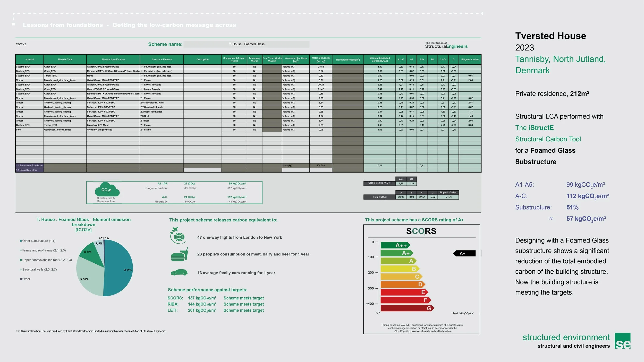The height and width of the screenshot is (362, 644).
Task: Click the Other substructure legend swatch
Action: tap(21, 241)
